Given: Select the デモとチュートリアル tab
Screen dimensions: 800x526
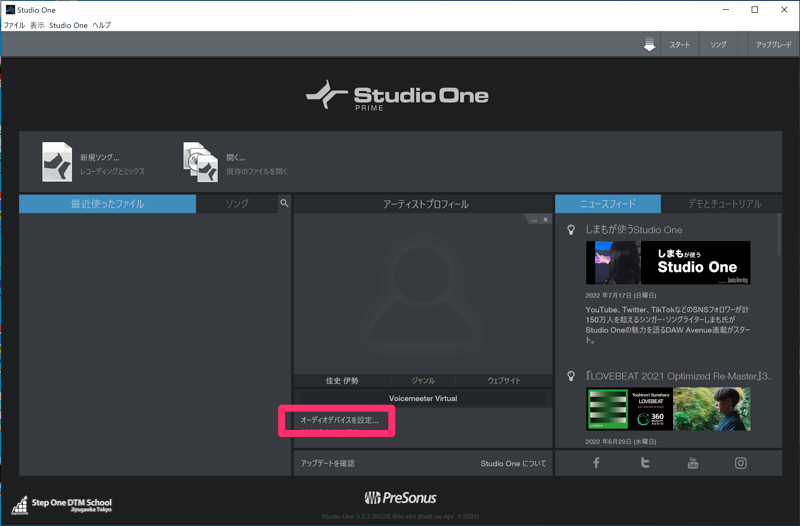Looking at the screenshot, I should [x=724, y=204].
